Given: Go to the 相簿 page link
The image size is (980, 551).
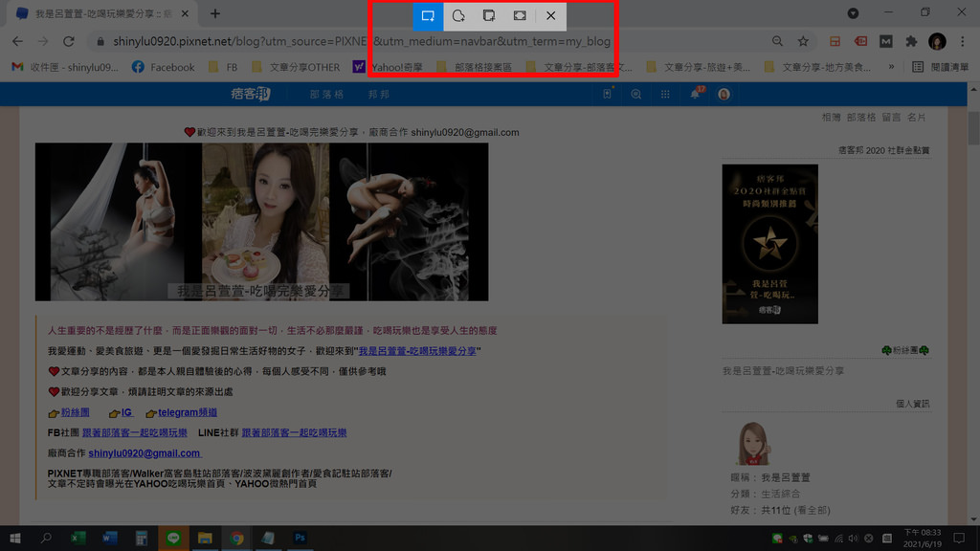Looking at the screenshot, I should pos(832,118).
